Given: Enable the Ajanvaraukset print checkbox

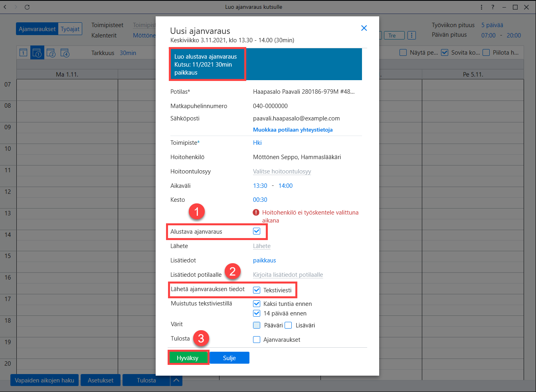Looking at the screenshot, I should pos(257,339).
